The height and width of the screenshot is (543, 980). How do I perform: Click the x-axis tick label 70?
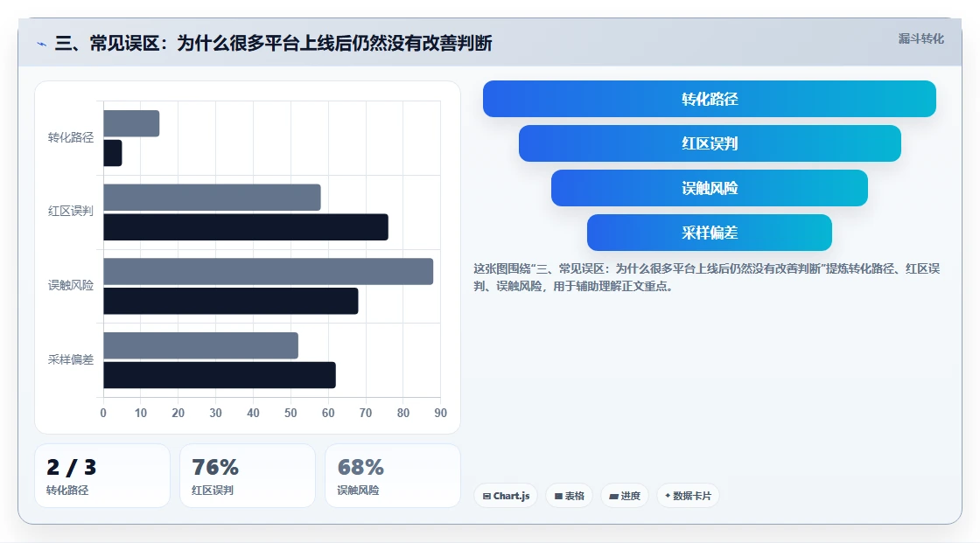tap(366, 413)
